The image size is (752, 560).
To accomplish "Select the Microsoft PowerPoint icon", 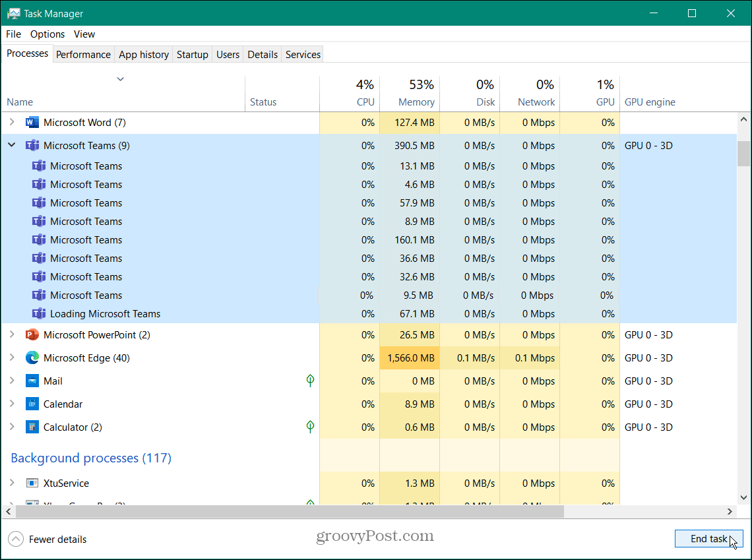I will [x=32, y=334].
